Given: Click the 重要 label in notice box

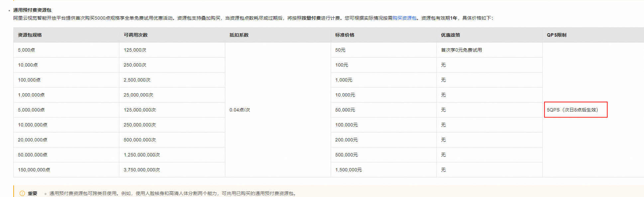Looking at the screenshot, I should (x=33, y=193).
